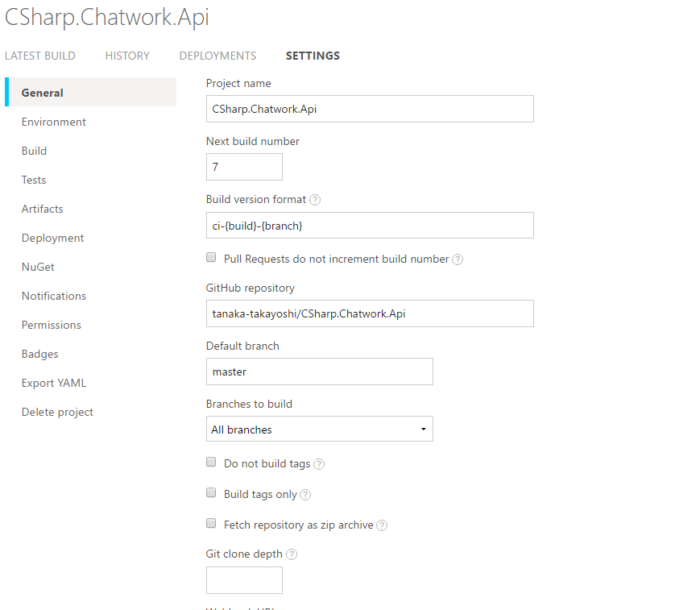Focus the Default branch field

(x=320, y=371)
